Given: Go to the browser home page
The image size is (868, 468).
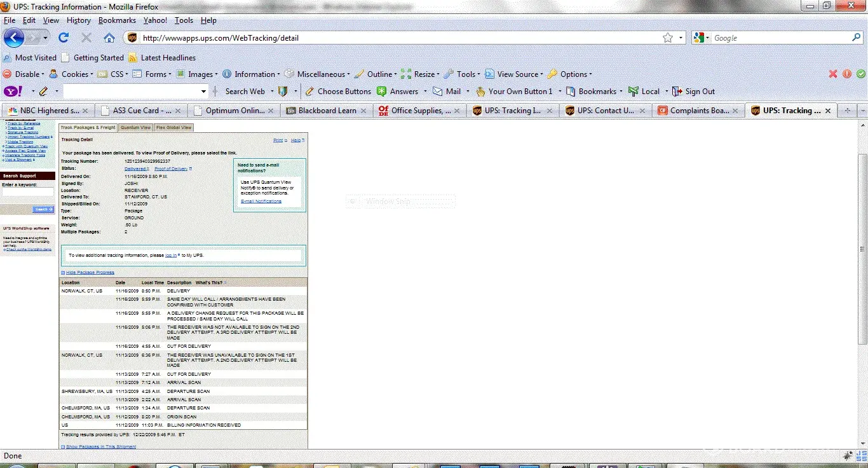Looking at the screenshot, I should coord(109,38).
